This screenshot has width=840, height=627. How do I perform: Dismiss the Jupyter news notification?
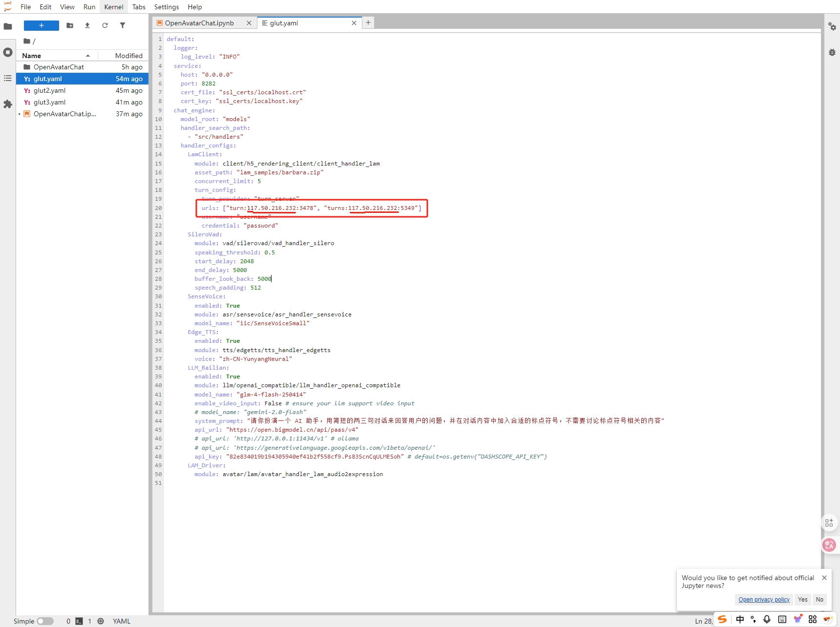824,578
